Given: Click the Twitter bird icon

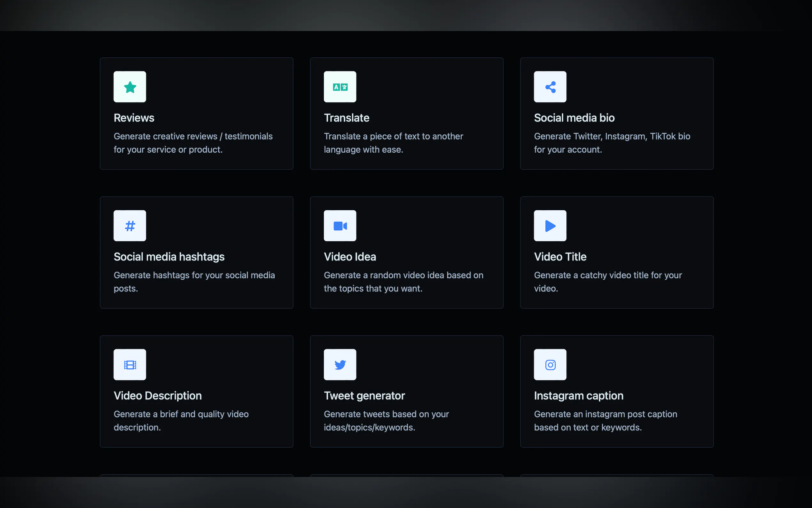Looking at the screenshot, I should pos(340,365).
